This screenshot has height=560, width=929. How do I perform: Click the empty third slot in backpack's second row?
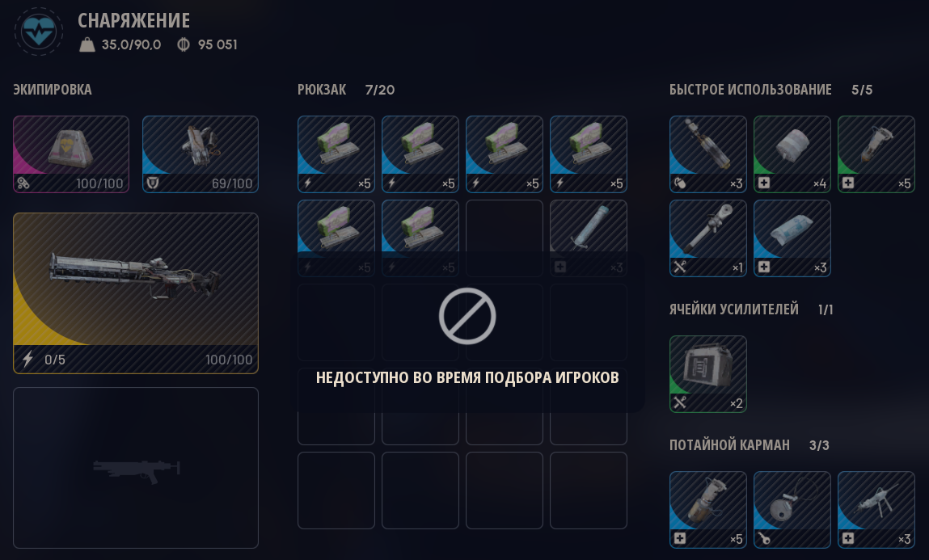pyautogui.click(x=505, y=238)
